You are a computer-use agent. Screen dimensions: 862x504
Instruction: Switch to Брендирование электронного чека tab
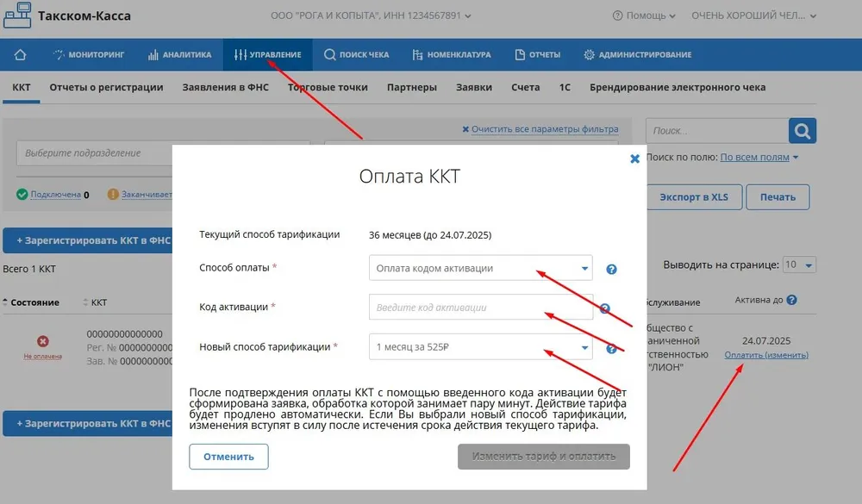coord(678,87)
